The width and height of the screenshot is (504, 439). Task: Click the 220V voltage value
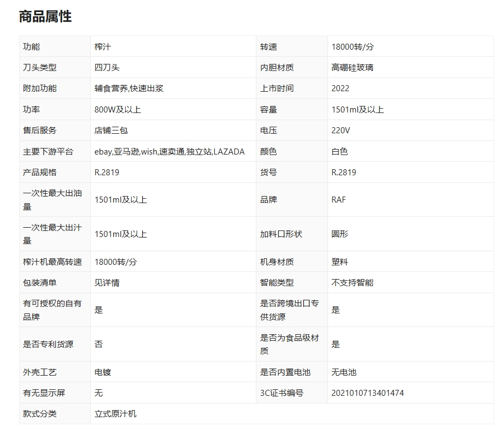[341, 130]
